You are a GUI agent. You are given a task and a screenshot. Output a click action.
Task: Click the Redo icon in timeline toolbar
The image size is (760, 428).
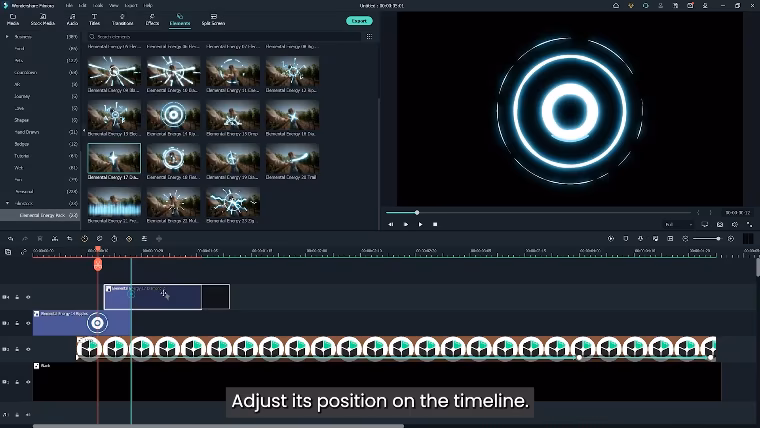(25, 238)
